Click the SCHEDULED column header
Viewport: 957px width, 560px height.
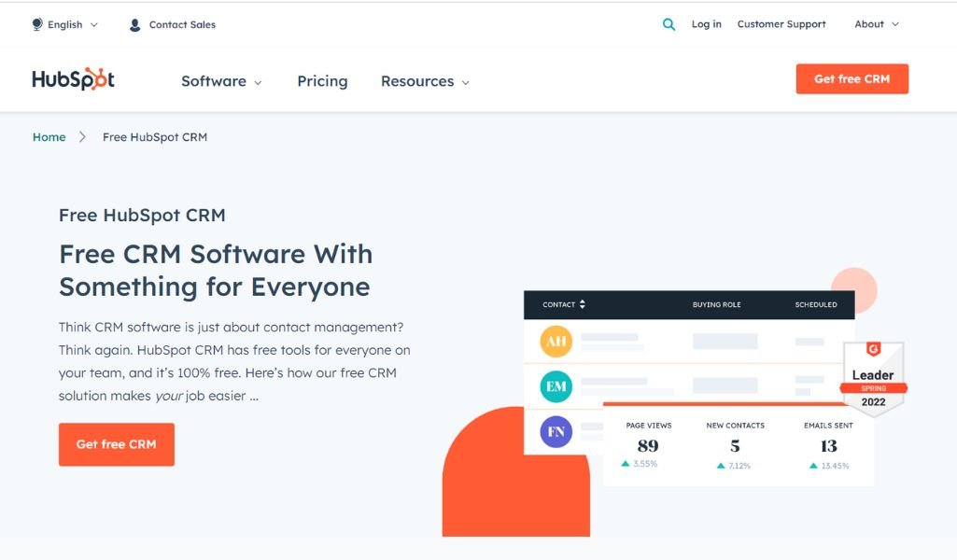pyautogui.click(x=816, y=304)
